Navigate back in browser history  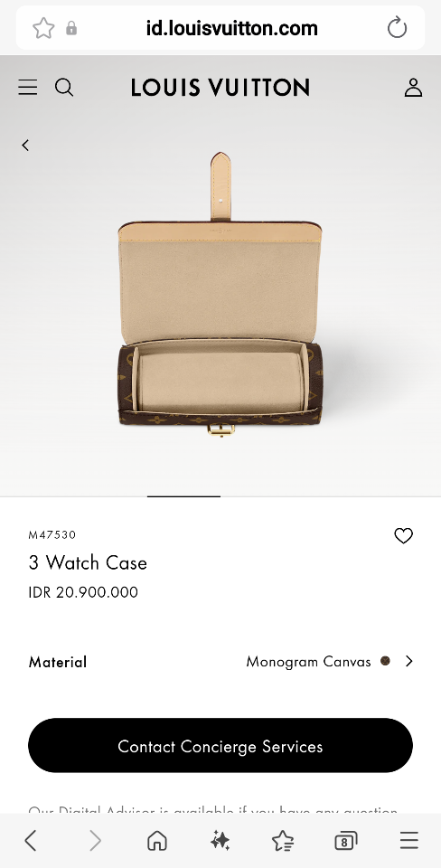click(31, 840)
